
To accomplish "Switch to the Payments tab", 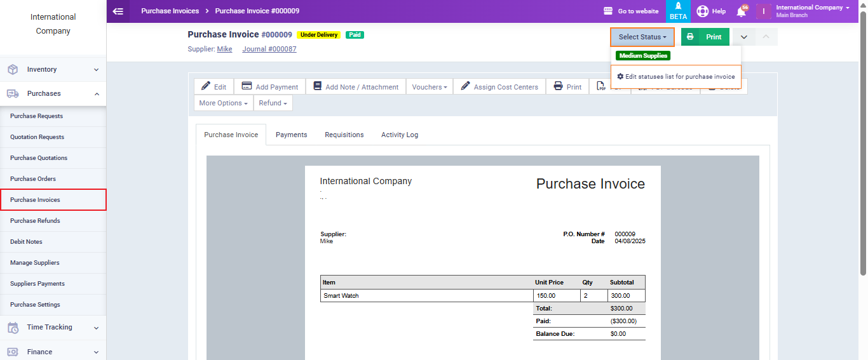I will point(291,135).
